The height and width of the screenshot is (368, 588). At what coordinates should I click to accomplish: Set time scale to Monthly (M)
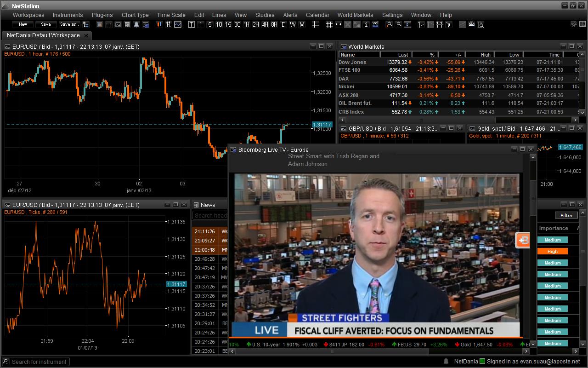point(302,24)
